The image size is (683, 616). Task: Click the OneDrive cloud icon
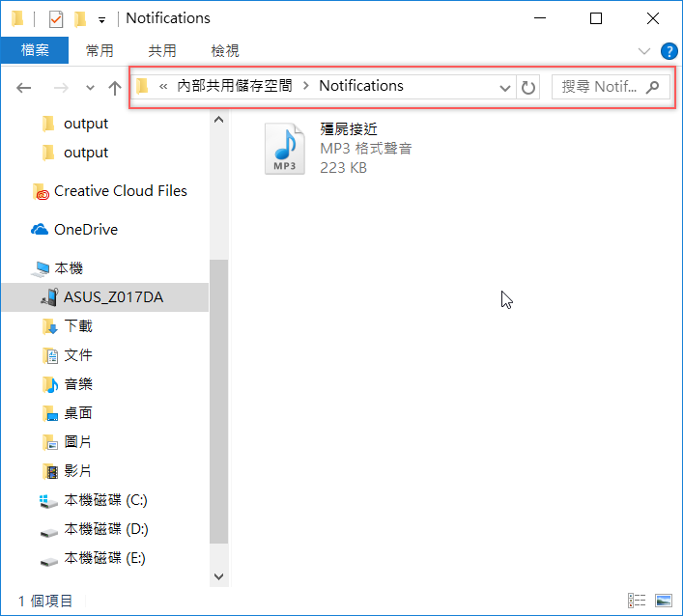(40, 229)
